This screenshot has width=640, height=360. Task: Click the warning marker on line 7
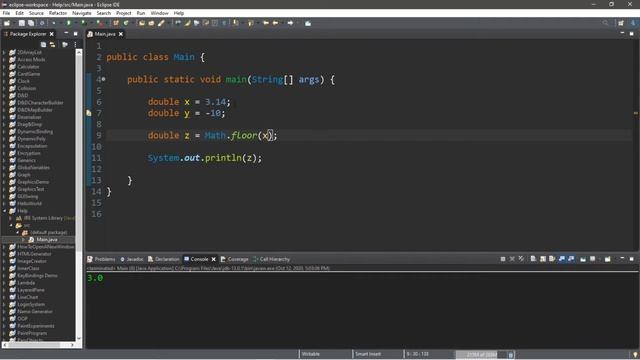pyautogui.click(x=89, y=113)
